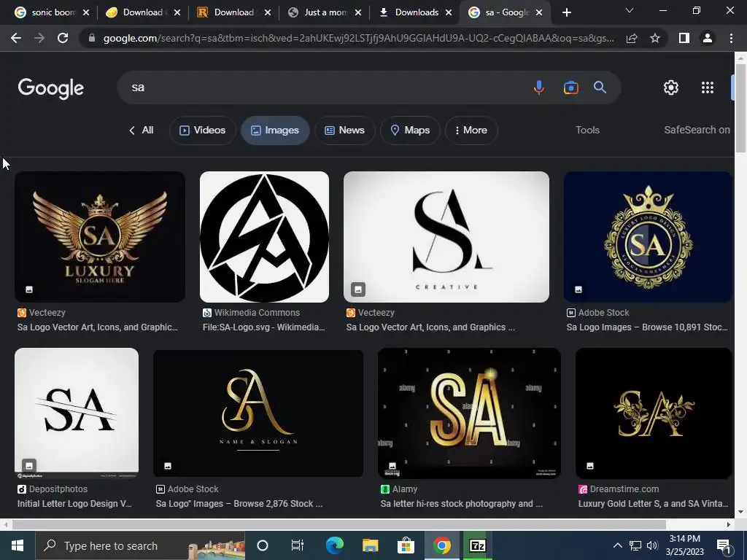This screenshot has width=747, height=560.
Task: Bookmark this page with the star
Action: [655, 38]
